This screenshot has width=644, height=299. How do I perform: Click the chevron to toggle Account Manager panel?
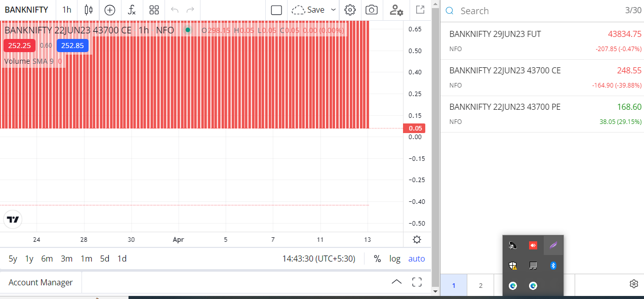tap(397, 282)
